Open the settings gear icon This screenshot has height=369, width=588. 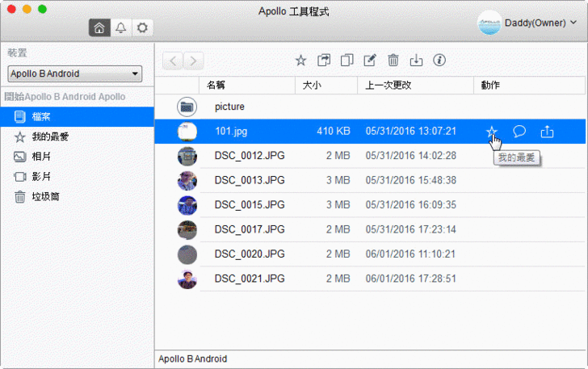point(142,28)
